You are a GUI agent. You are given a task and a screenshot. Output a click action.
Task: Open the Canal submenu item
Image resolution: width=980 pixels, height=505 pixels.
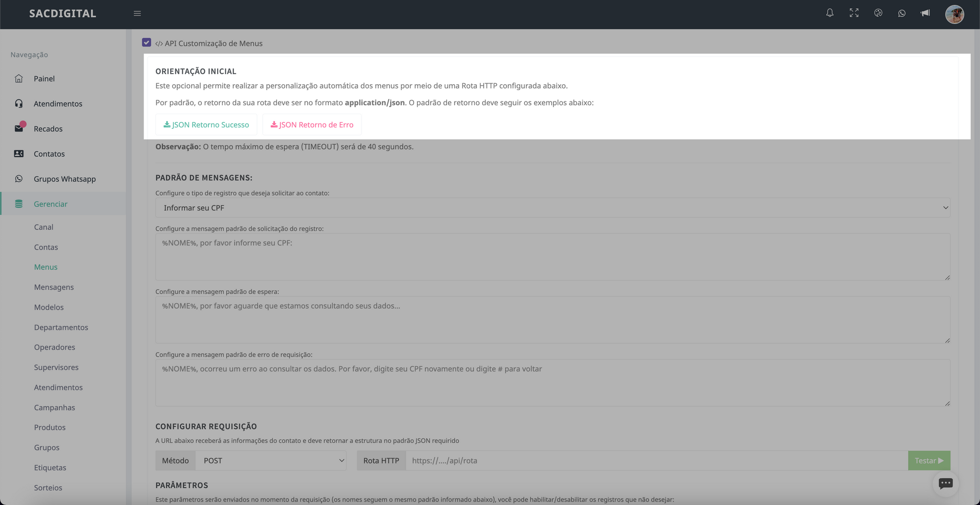click(44, 227)
